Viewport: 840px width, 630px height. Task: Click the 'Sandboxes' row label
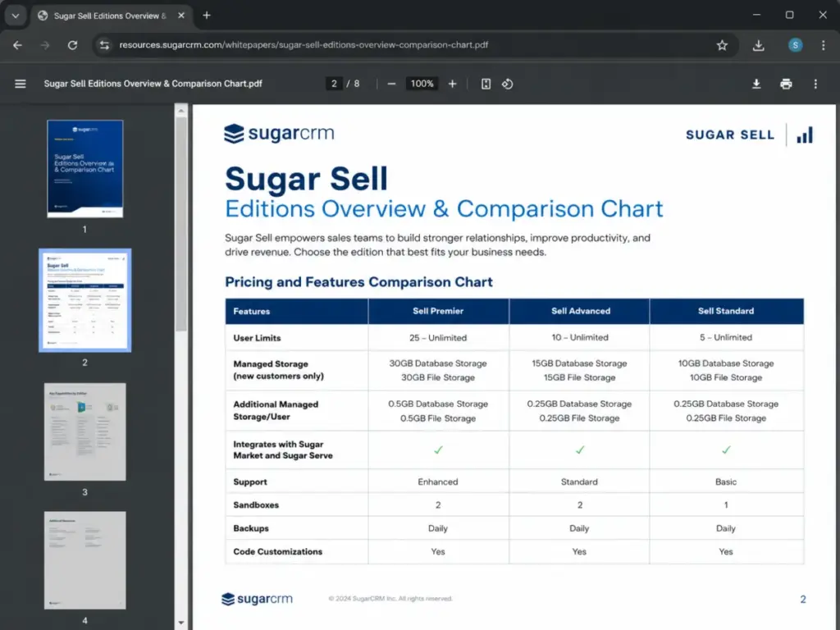(x=256, y=505)
